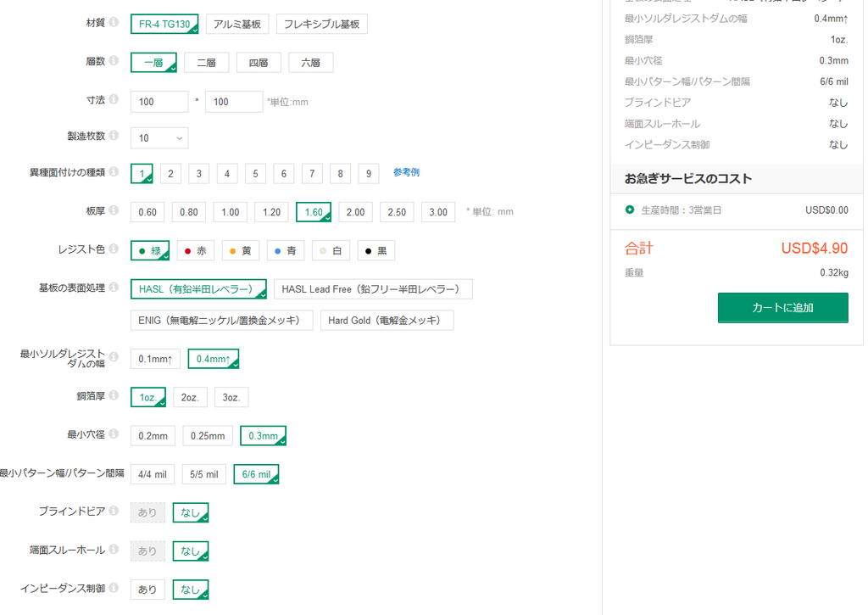Toggle ブラインドビア to あり
The height and width of the screenshot is (615, 868).
tap(147, 512)
